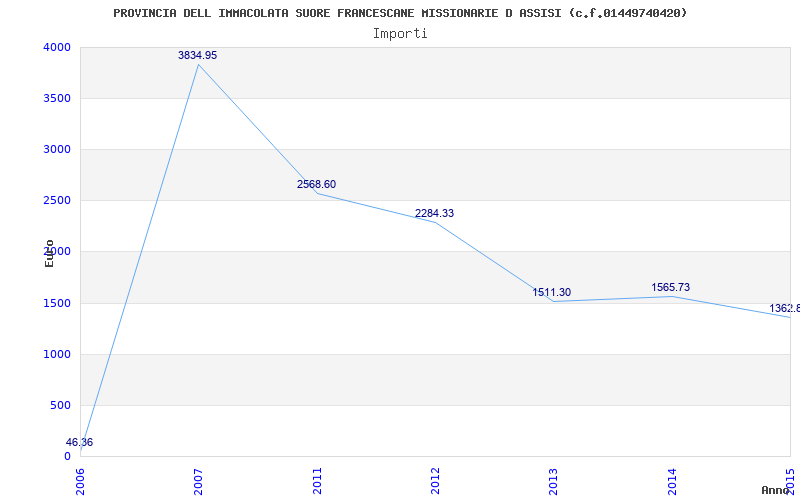Select the 2284.33 value label
The image size is (800, 500).
click(434, 213)
